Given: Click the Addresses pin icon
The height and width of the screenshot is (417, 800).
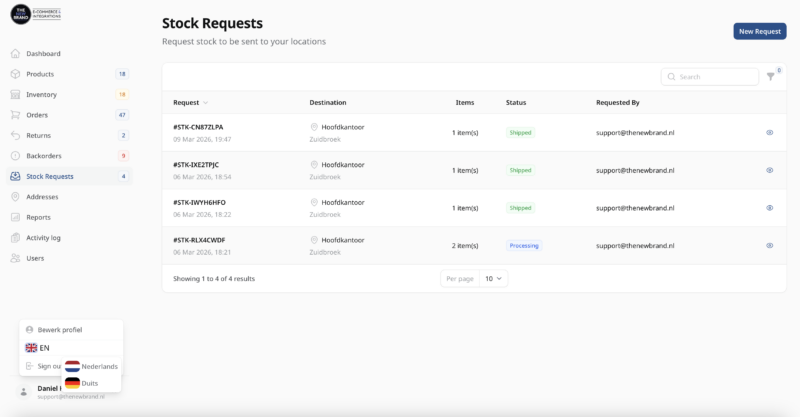Looking at the screenshot, I should (x=15, y=197).
